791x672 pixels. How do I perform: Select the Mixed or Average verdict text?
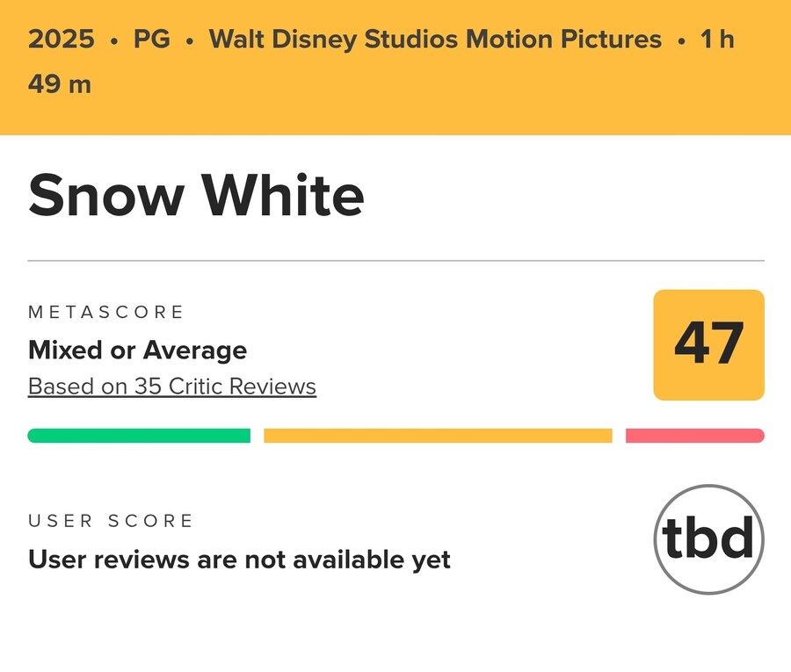(x=138, y=350)
